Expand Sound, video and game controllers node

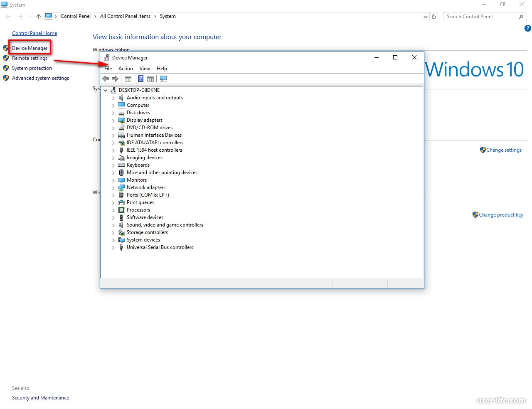(x=113, y=225)
